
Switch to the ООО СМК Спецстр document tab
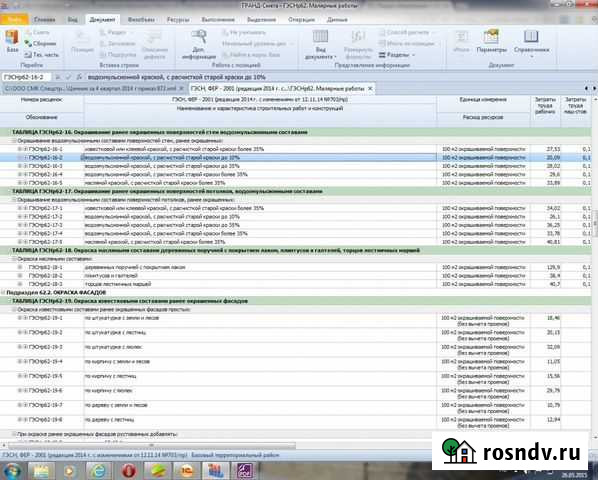click(x=90, y=88)
